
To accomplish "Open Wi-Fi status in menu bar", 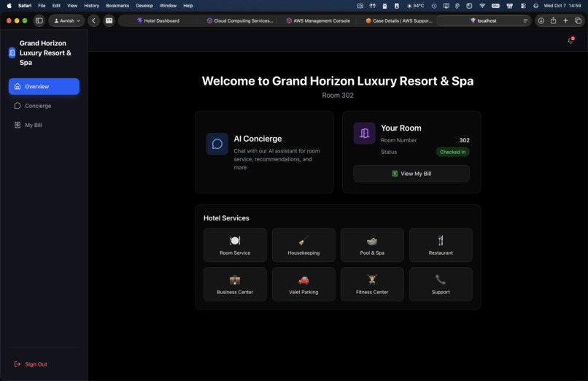I will (x=482, y=6).
